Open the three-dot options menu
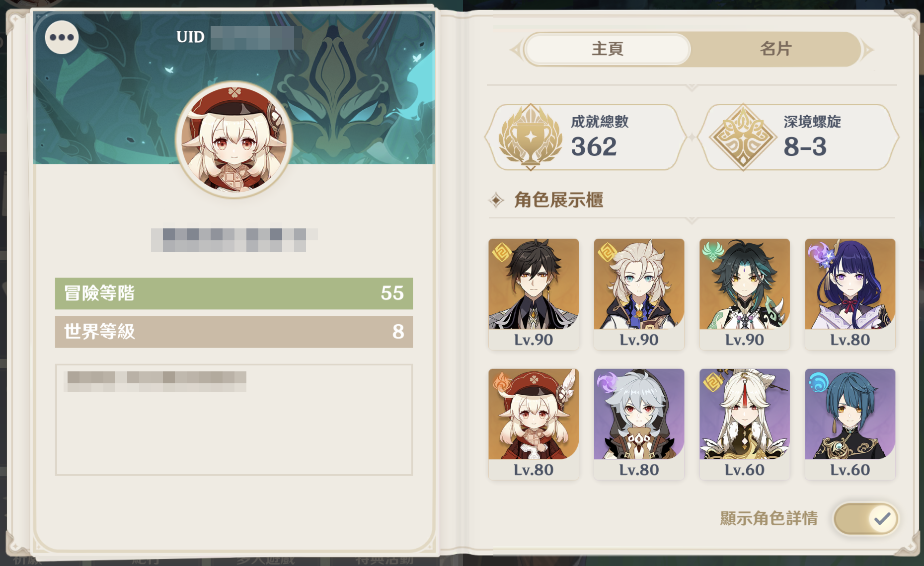Image resolution: width=924 pixels, height=566 pixels. (62, 37)
